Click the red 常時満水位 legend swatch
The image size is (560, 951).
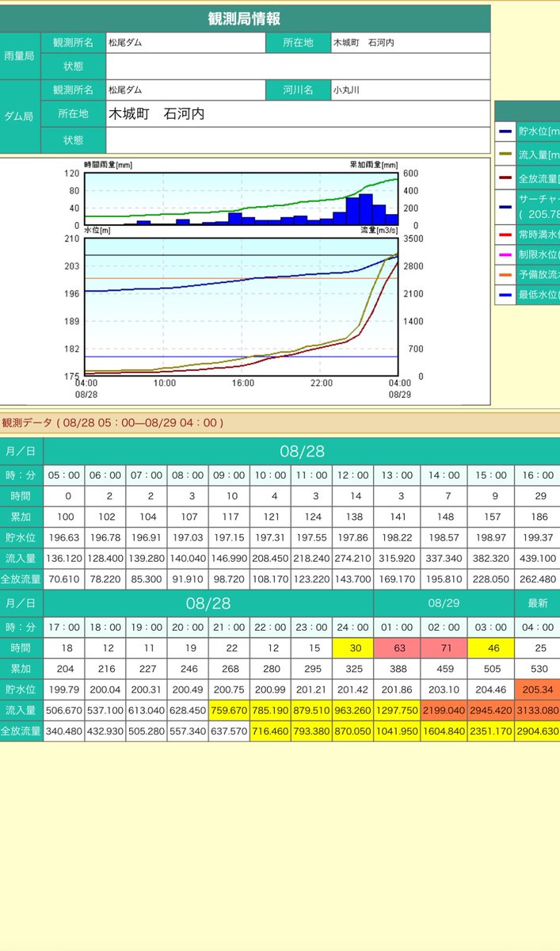(x=505, y=235)
